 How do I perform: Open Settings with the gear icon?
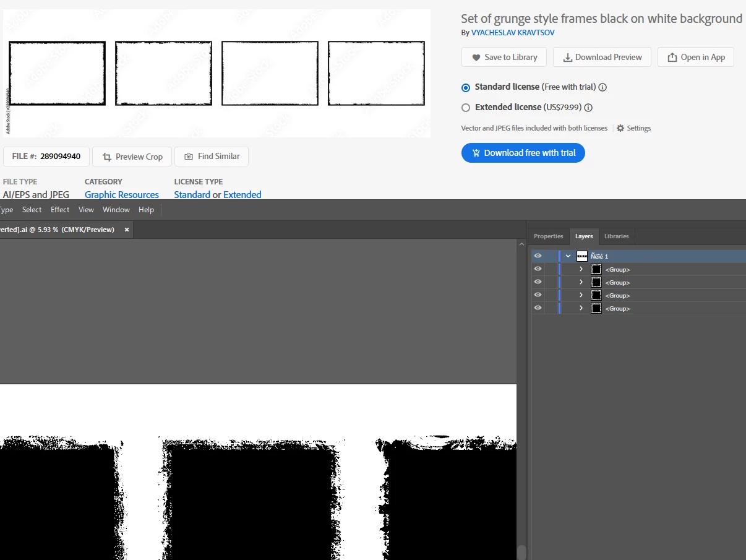(634, 128)
